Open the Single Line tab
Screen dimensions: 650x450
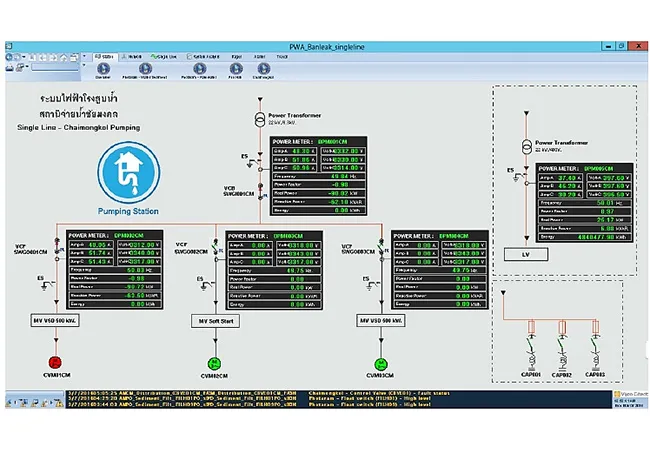tap(164, 56)
